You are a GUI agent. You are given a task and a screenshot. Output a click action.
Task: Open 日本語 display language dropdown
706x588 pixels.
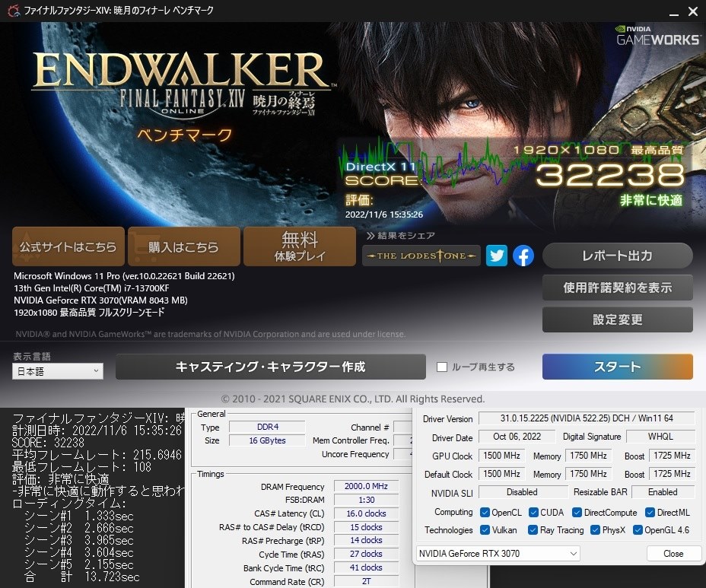[58, 371]
